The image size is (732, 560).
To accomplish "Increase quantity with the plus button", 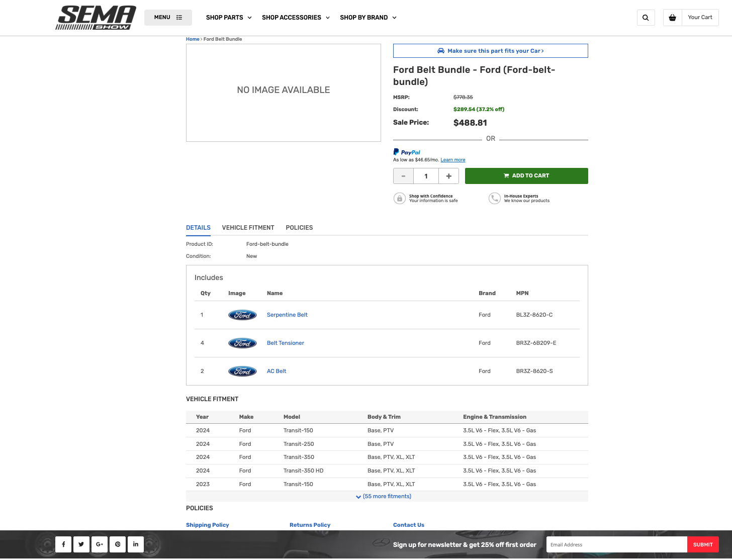I will (448, 176).
